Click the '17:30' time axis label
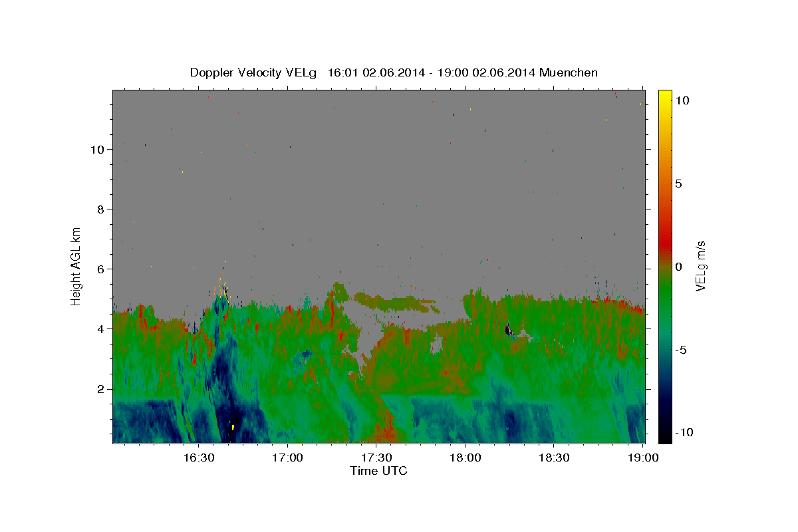This screenshot has width=798, height=532. click(376, 458)
